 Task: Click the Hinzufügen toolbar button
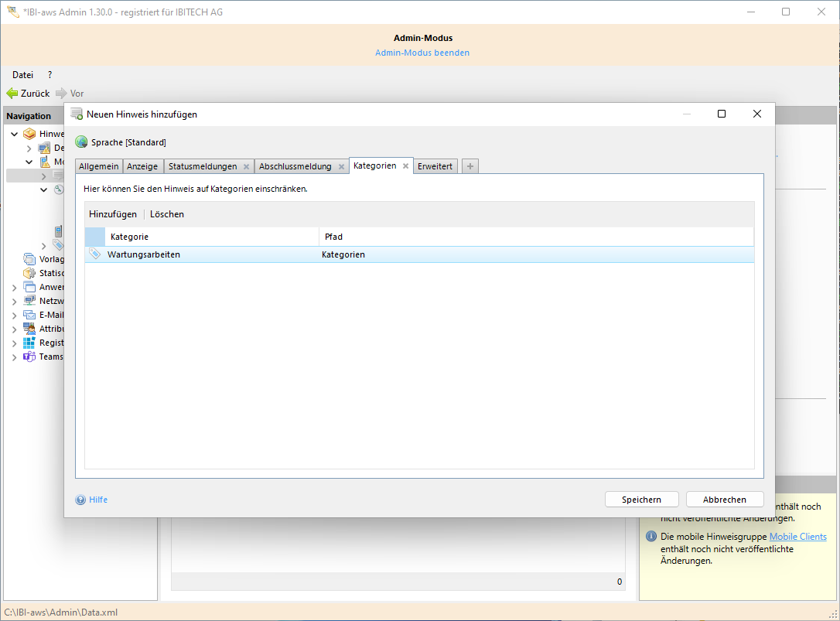[113, 214]
